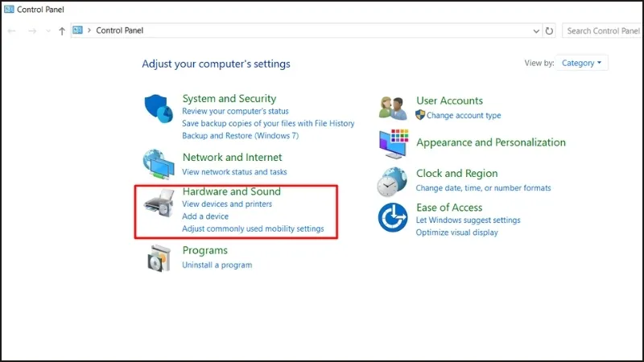Click the User Accounts people icon

[393, 108]
